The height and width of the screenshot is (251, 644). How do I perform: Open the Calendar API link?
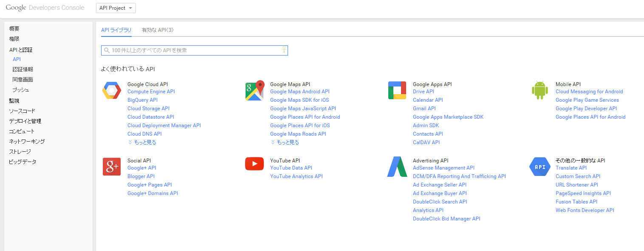pyautogui.click(x=428, y=100)
